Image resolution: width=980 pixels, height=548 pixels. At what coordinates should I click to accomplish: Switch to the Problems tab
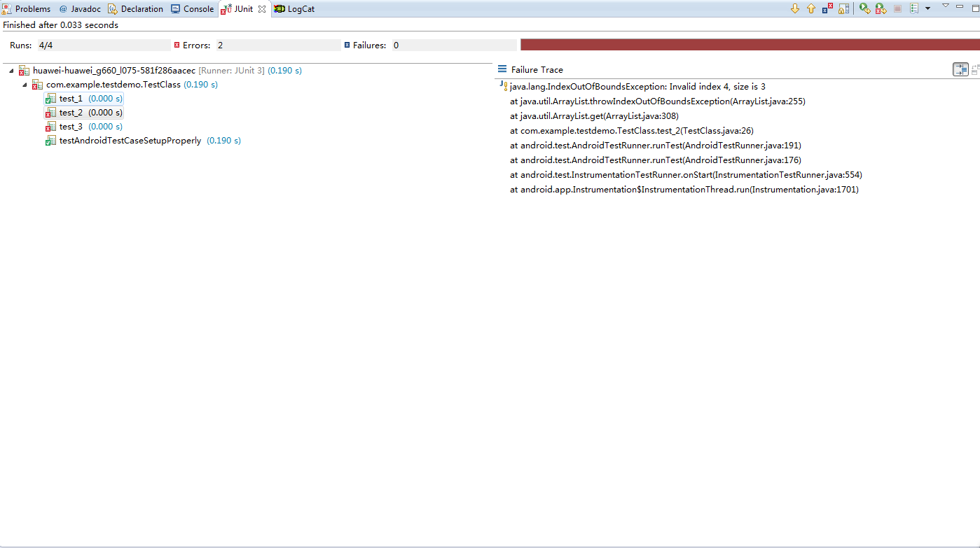27,9
